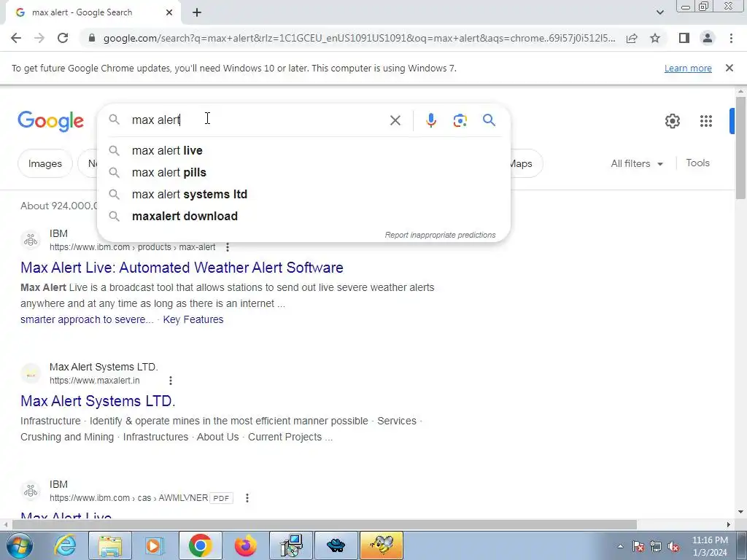747x560 pixels.
Task: Switch to the Images filter
Action: [x=45, y=163]
